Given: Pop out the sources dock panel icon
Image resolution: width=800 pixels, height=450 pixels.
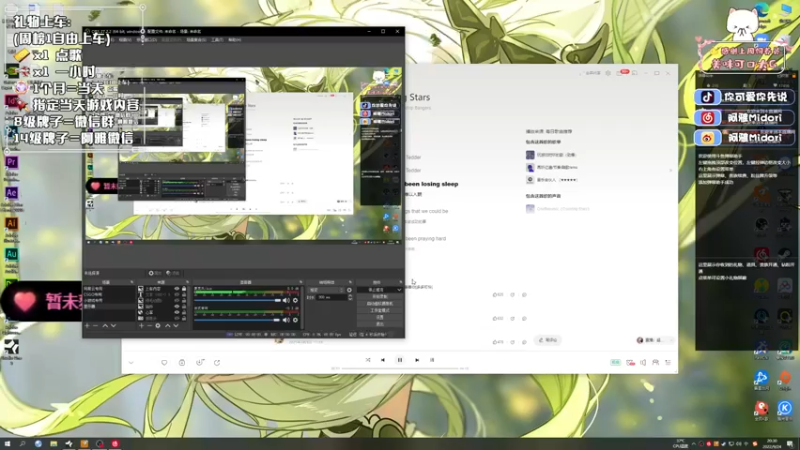Looking at the screenshot, I should [187, 282].
